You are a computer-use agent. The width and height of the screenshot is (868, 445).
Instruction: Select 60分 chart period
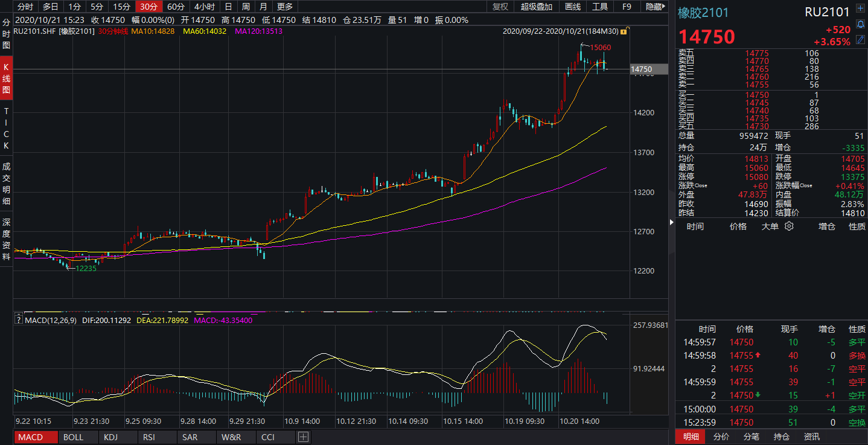pyautogui.click(x=176, y=7)
